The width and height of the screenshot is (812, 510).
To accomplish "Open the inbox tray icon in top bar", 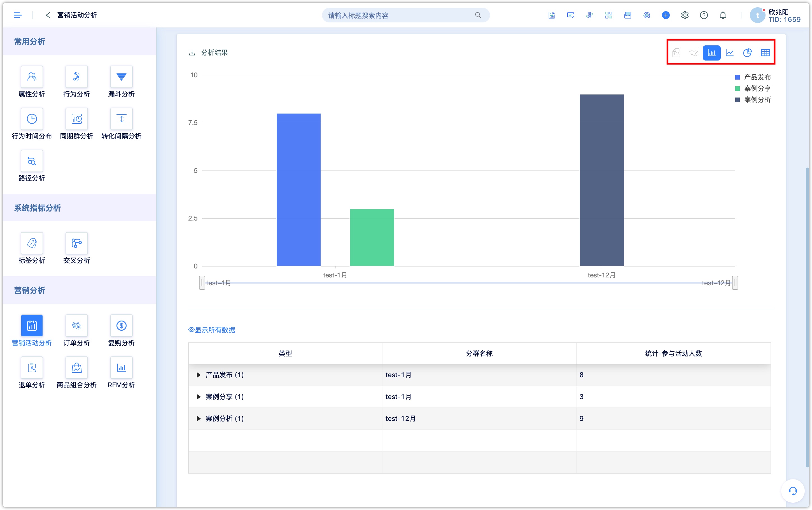I will [627, 15].
